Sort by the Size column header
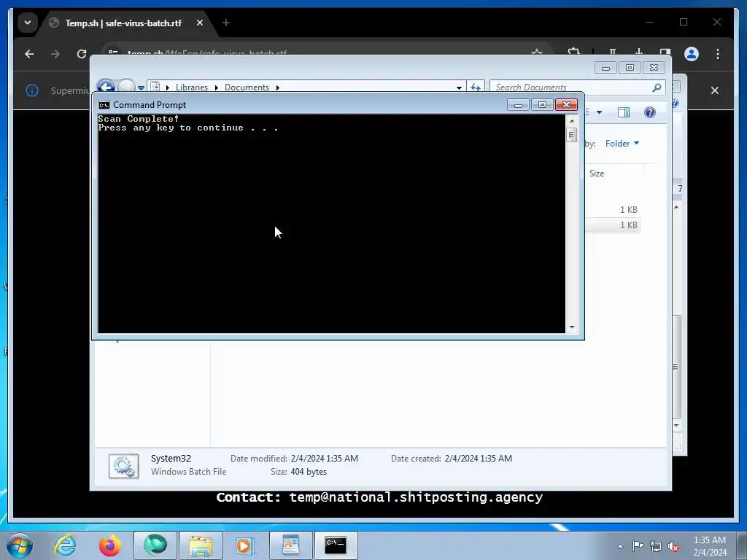The width and height of the screenshot is (747, 560). [614, 174]
